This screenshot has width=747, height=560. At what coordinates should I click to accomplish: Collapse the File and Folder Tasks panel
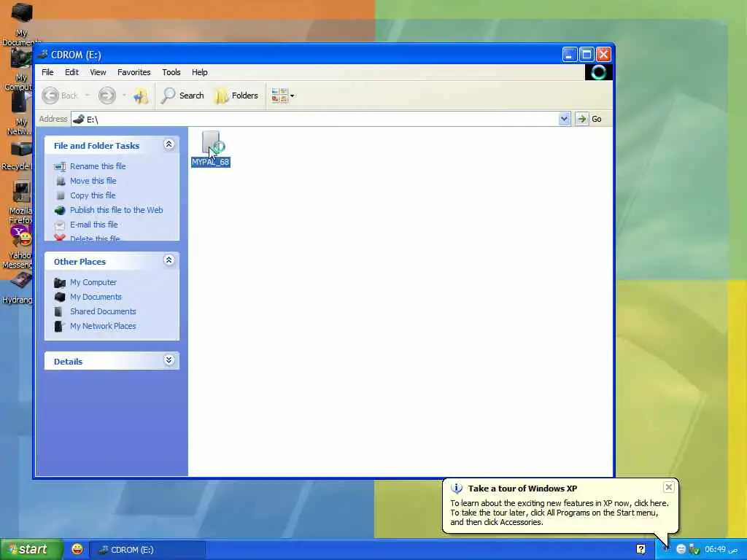tap(169, 144)
